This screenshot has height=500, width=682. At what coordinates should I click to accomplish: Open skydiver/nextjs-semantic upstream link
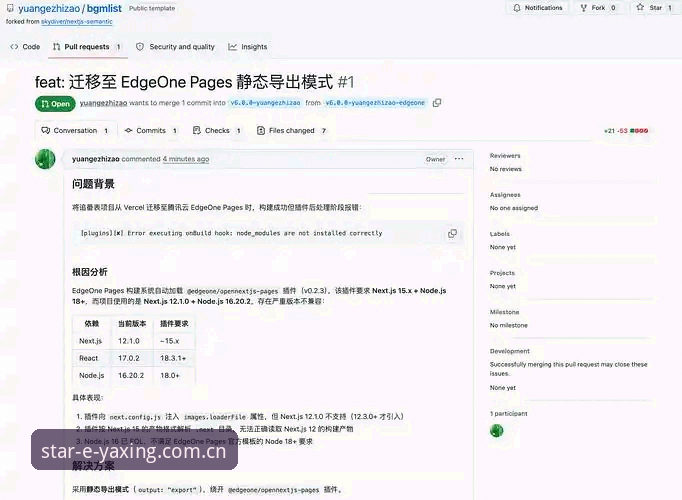tap(77, 21)
